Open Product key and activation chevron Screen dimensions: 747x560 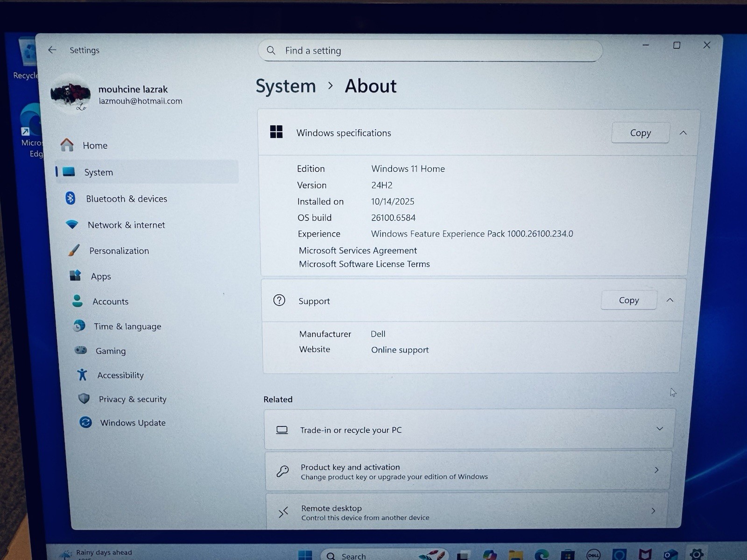tap(656, 470)
